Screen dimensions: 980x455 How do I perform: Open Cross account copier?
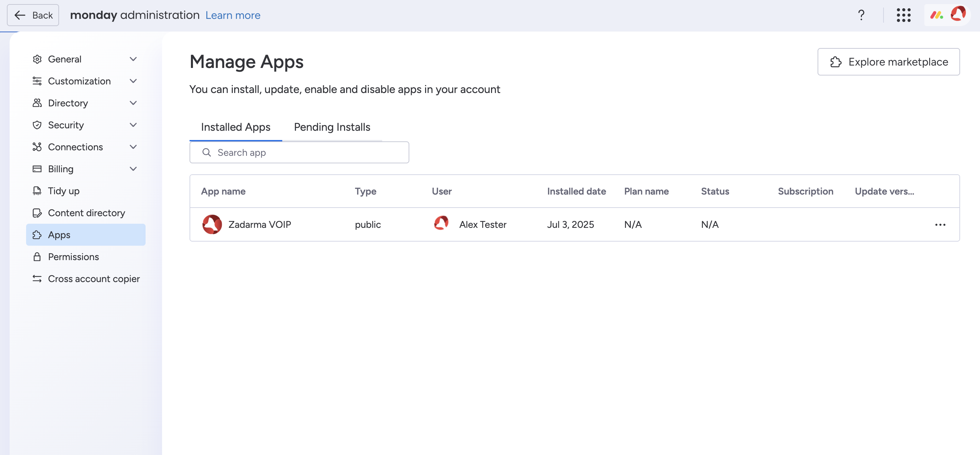coord(94,279)
